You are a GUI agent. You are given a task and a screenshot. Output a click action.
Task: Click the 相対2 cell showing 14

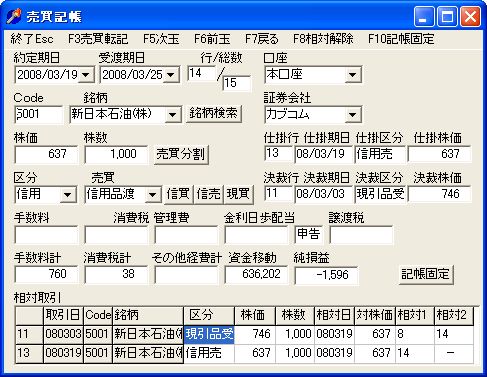[454, 334]
